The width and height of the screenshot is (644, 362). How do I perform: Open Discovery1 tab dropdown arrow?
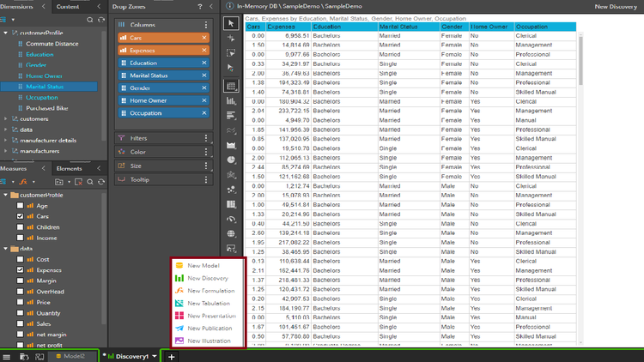point(155,356)
